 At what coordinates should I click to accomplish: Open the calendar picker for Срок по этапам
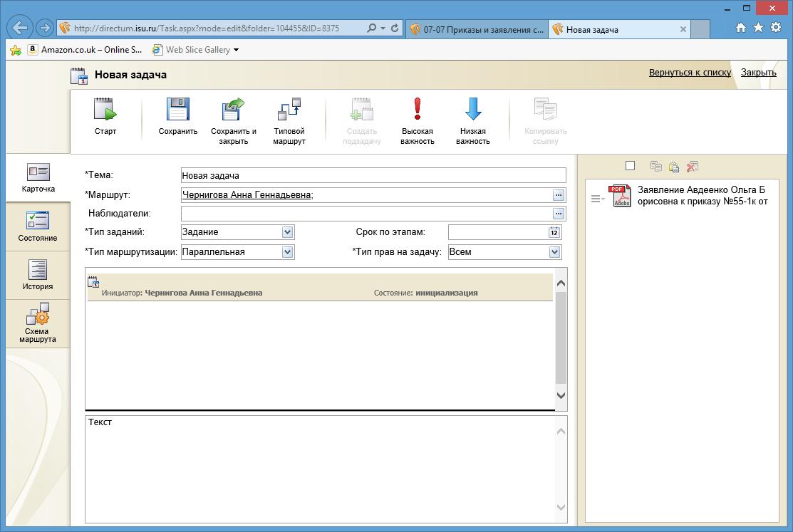[x=554, y=232]
